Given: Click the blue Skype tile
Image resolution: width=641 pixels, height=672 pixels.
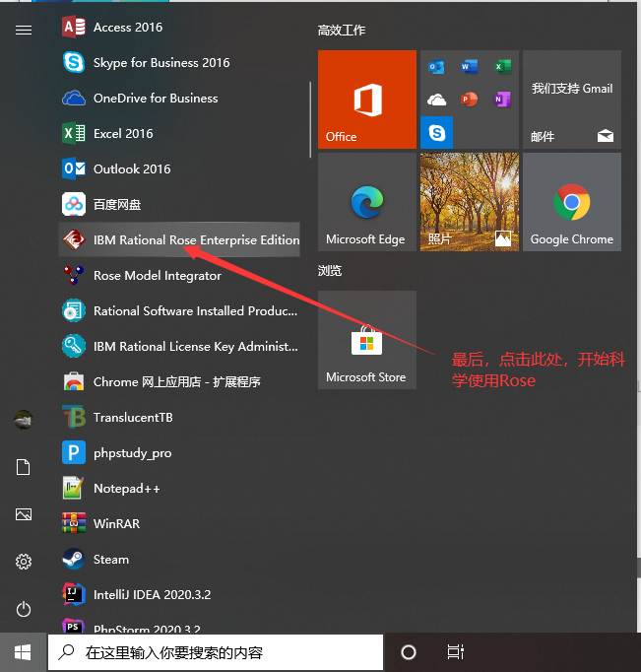Looking at the screenshot, I should (x=436, y=132).
